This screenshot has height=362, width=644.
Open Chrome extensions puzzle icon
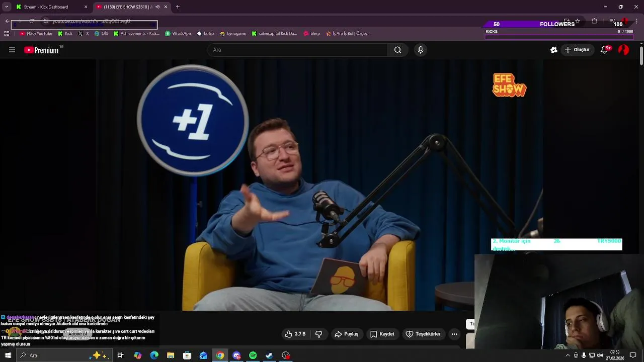coord(594,21)
